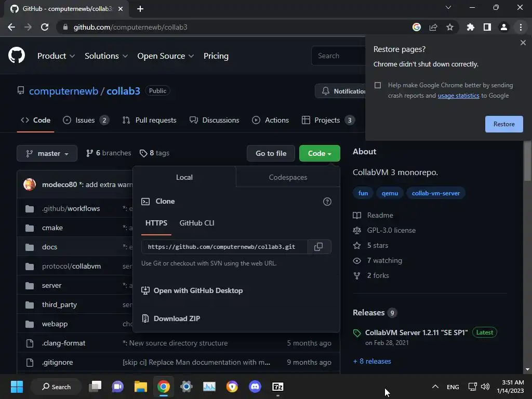Open the Chrome profile avatar icon

point(504,27)
